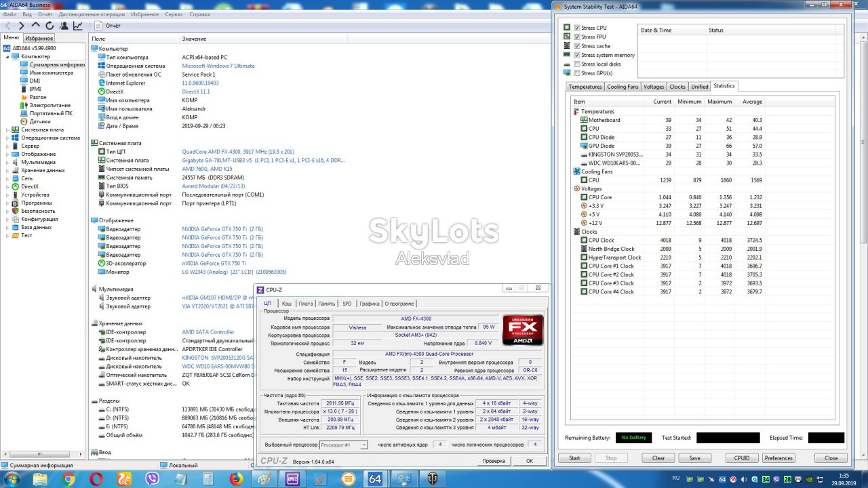The width and height of the screenshot is (868, 488).
Task: Click the Maximum column header in Statistics
Action: point(719,102)
